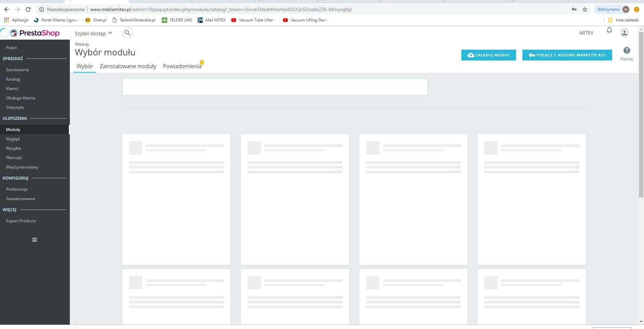Viewport: 644px width, 329px height.
Task: Open the FELDER LMS bookmark
Action: tap(177, 20)
